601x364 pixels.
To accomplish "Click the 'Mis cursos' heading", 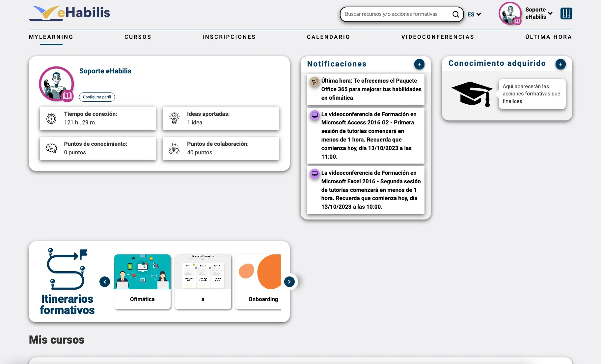I will [57, 340].
